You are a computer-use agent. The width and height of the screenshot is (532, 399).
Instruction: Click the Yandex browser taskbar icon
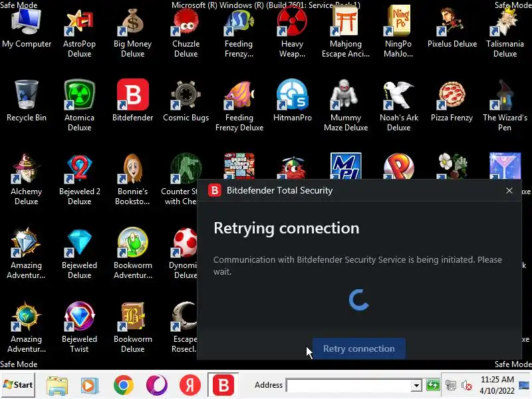pos(190,385)
